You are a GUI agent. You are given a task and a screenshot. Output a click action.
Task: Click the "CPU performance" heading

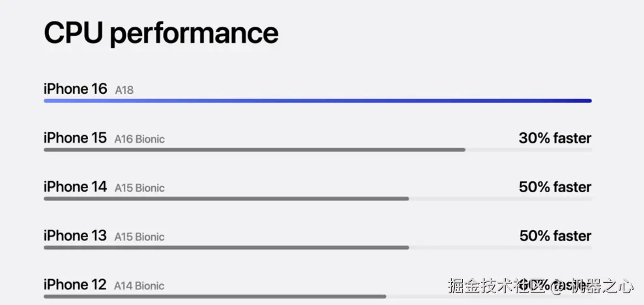160,33
